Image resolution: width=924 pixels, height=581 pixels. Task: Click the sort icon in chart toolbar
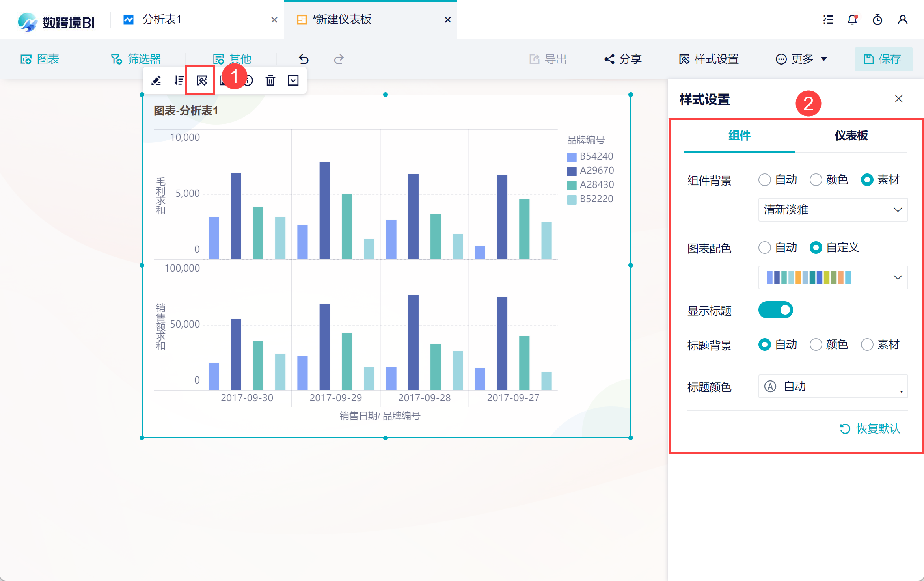point(179,81)
